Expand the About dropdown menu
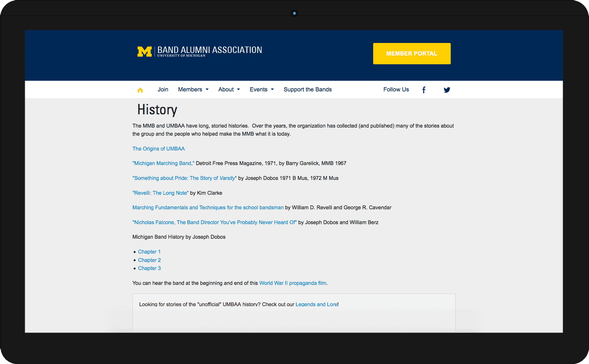 pyautogui.click(x=229, y=89)
